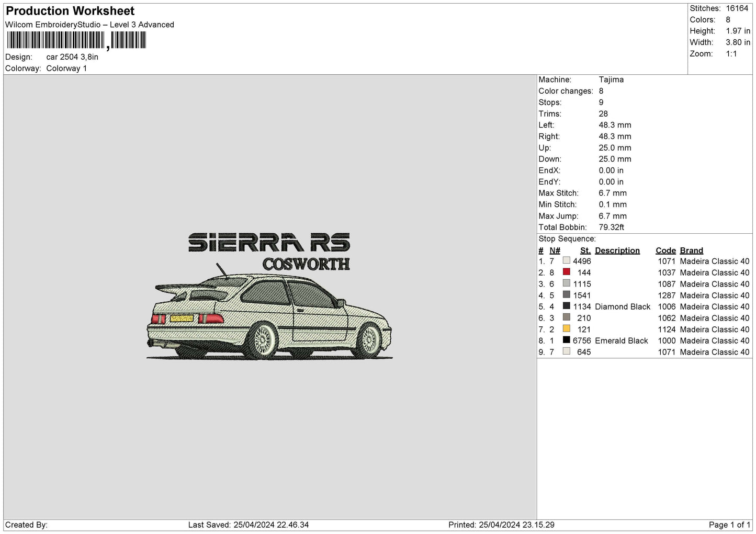Click the Colorway 1 value
The image size is (756, 534).
[66, 69]
